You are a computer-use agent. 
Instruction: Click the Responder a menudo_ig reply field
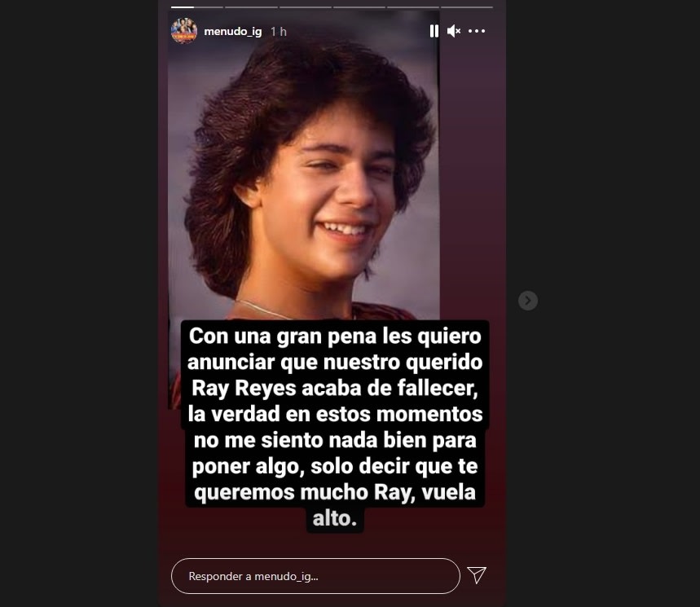[x=315, y=576]
